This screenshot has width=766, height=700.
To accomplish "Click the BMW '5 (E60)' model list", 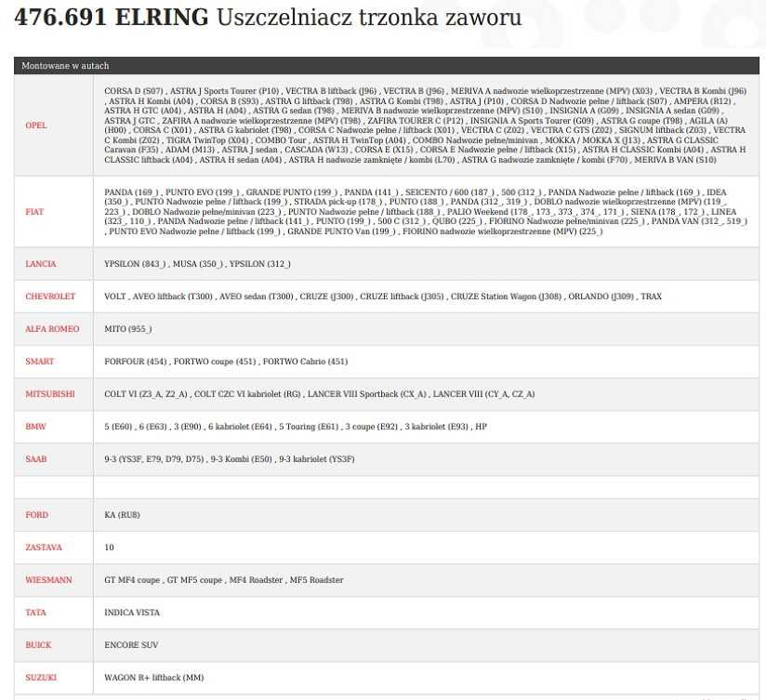I will coord(296,427).
